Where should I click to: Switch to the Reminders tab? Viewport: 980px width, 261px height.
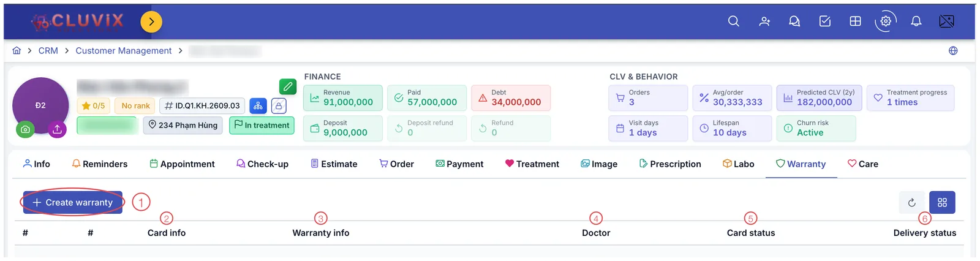click(x=100, y=164)
